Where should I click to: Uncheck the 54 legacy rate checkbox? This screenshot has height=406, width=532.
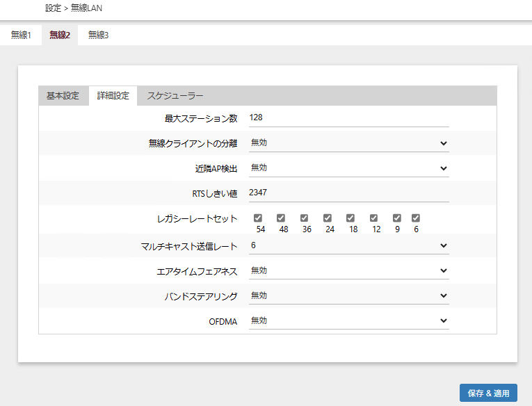258,218
